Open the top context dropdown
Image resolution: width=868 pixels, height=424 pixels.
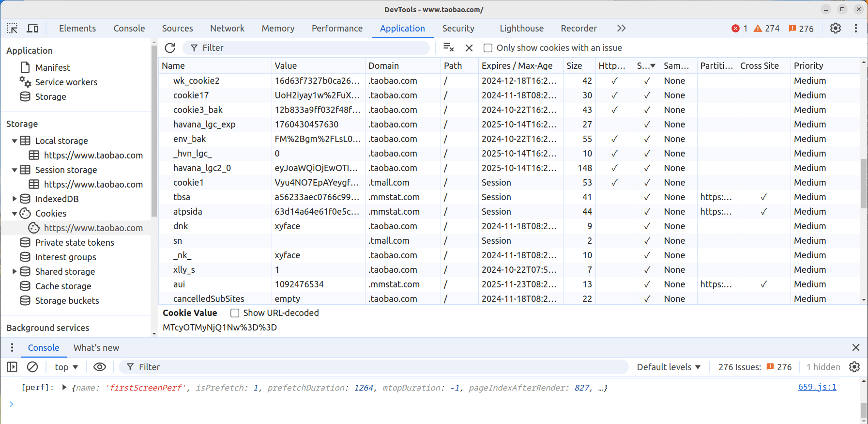66,367
